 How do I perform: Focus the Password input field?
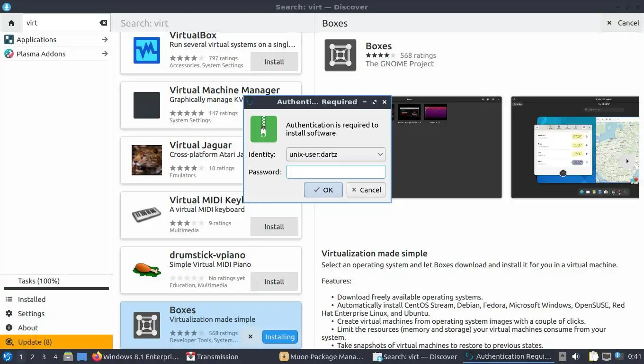336,172
